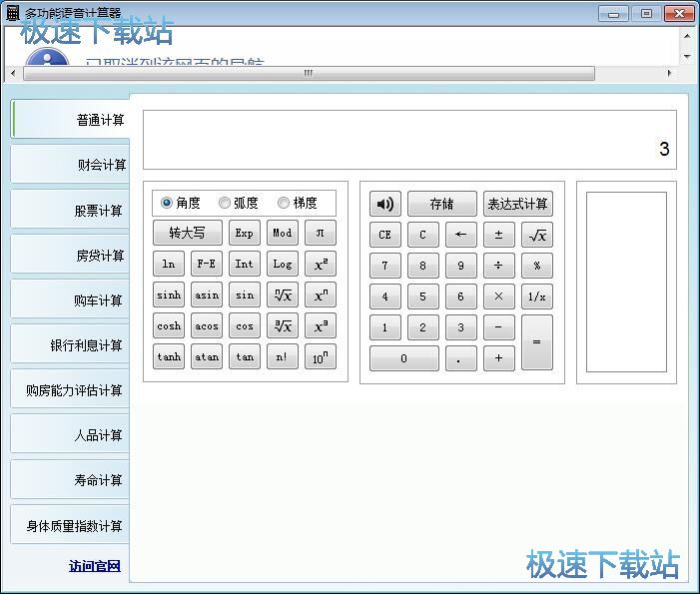The image size is (700, 594).
Task: Click the calculator display field
Action: coord(409,140)
